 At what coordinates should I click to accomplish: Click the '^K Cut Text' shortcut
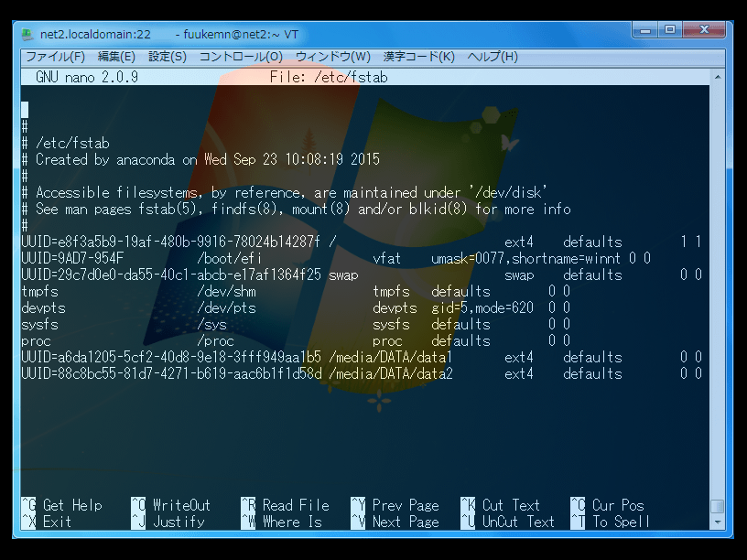[500, 505]
